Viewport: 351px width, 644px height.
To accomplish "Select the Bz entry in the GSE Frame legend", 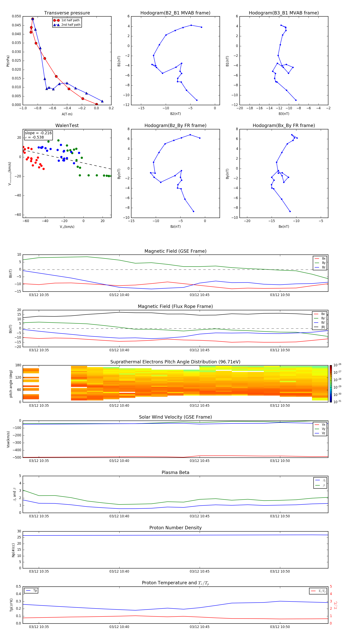I will [x=320, y=267].
